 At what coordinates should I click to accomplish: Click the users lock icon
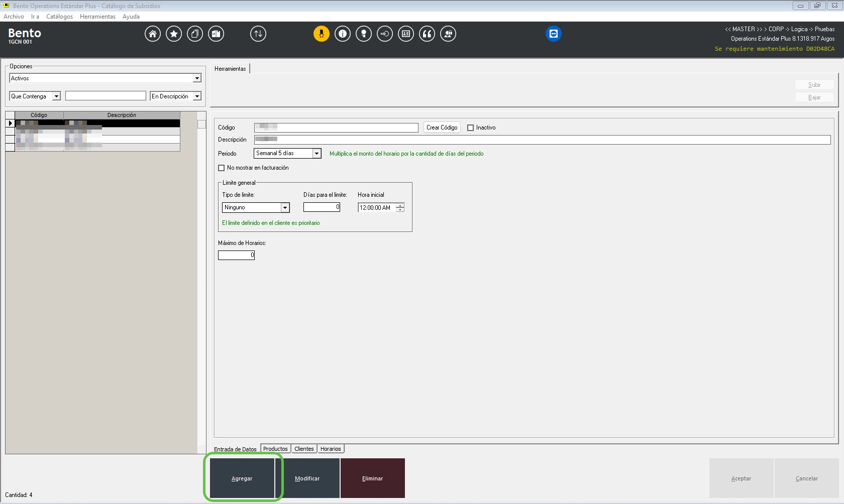(448, 34)
